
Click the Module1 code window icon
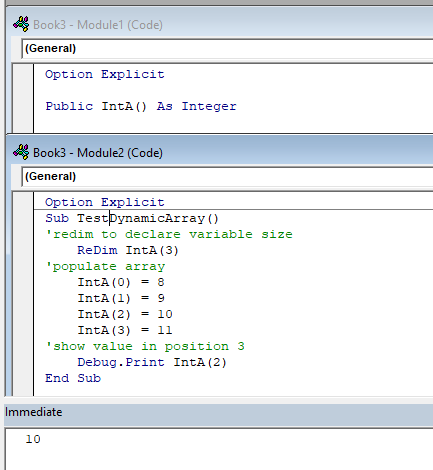point(21,24)
